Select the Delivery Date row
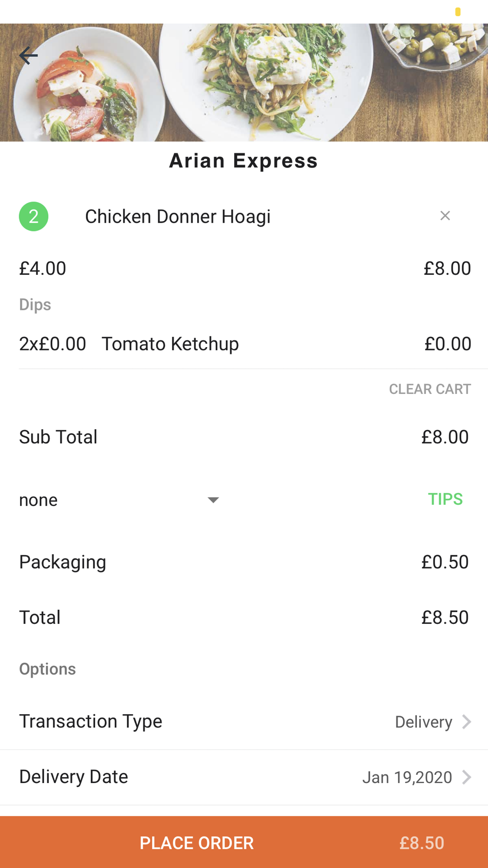The width and height of the screenshot is (488, 868). [244, 777]
